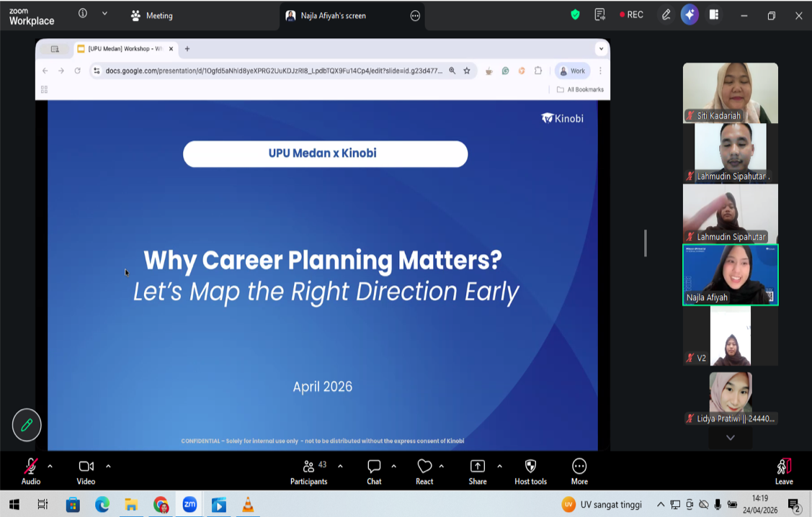Launch the AI Companion sparkle icon
This screenshot has width=812, height=517.
pyautogui.click(x=690, y=14)
